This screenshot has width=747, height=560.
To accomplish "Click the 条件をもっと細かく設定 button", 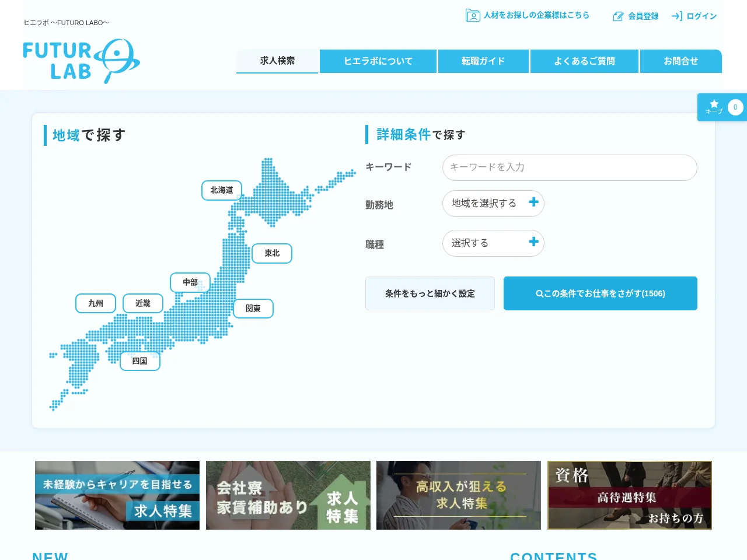I will tap(430, 293).
